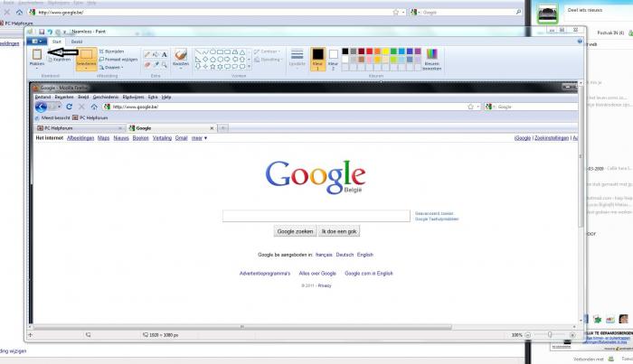Viewport: 633px width, 364px height.
Task: Click the Plakken (paste) clipboard icon in Paint
Action: 37,54
